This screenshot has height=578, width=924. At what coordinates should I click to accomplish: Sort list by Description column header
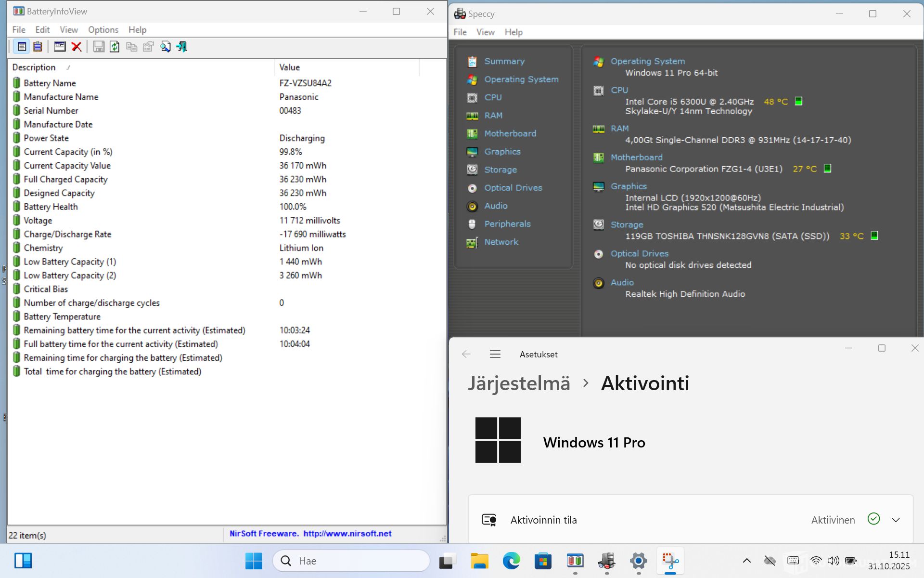point(34,67)
